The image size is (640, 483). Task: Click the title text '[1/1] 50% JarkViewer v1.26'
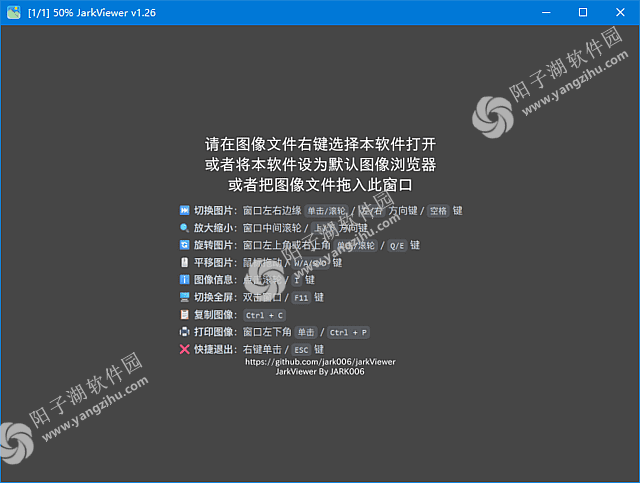[92, 13]
